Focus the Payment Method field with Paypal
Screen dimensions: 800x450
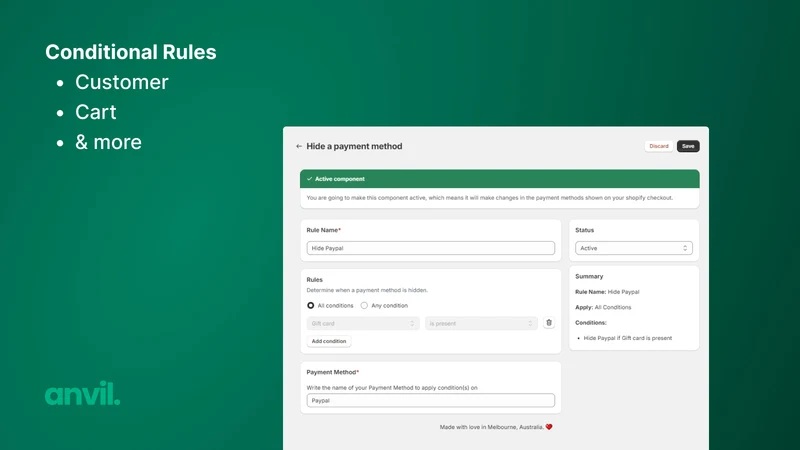(431, 401)
